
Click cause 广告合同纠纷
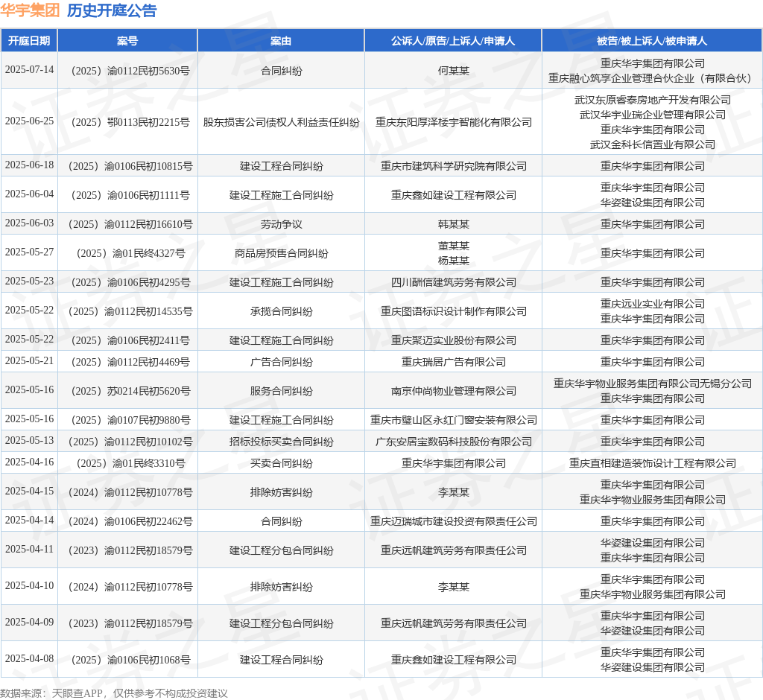click(x=281, y=363)
